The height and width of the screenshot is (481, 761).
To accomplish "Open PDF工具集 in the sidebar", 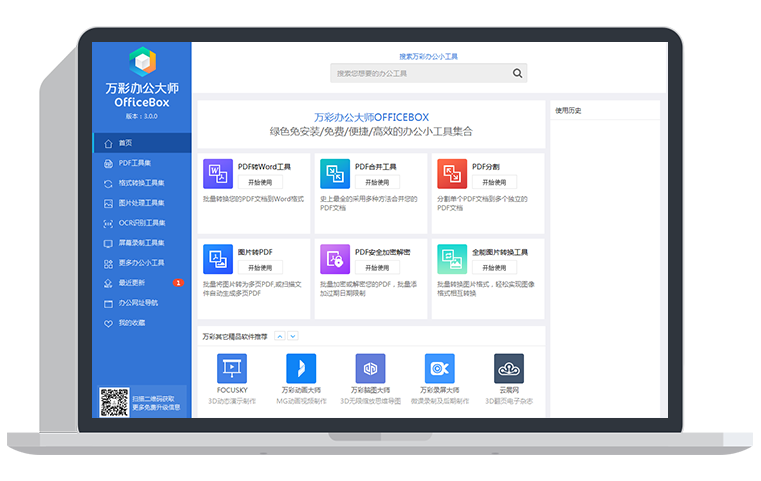I will coord(135,163).
